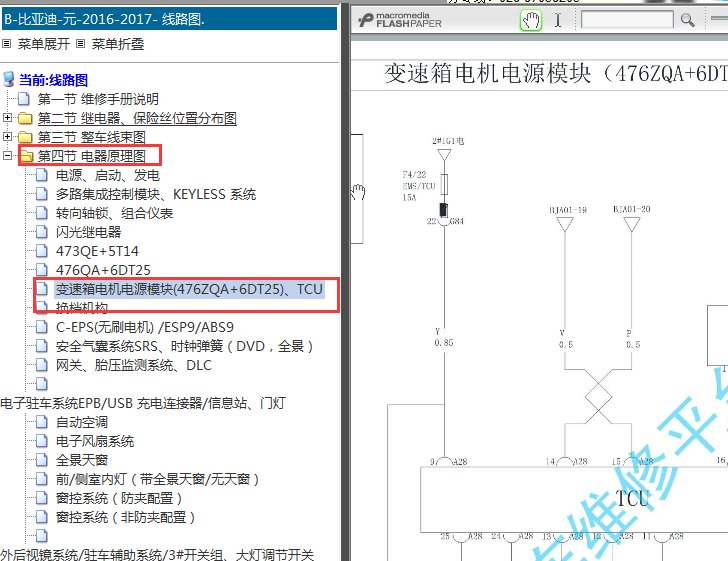Click page icon beside 安全气囊系统SRS
The height and width of the screenshot is (561, 728).
[42, 346]
